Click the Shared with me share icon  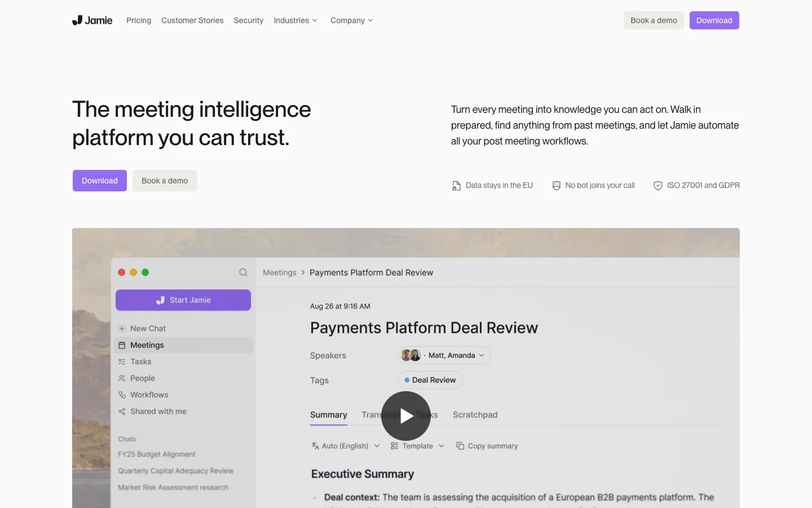coord(122,411)
